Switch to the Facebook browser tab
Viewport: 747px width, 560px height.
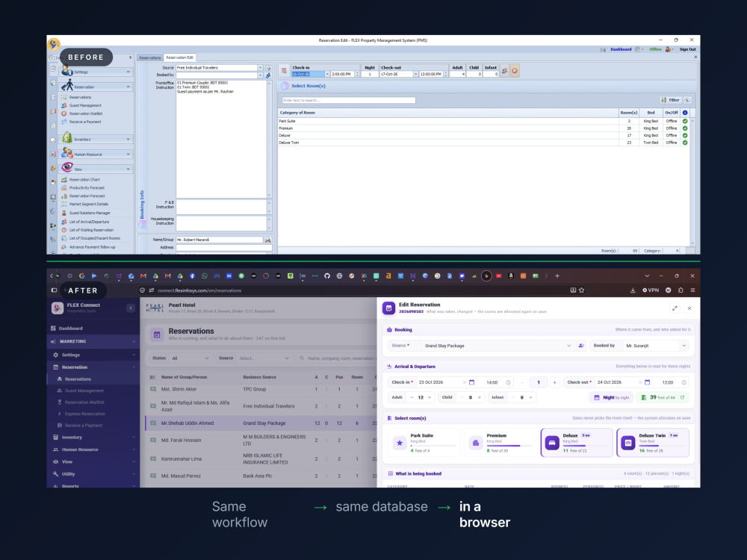[192, 276]
